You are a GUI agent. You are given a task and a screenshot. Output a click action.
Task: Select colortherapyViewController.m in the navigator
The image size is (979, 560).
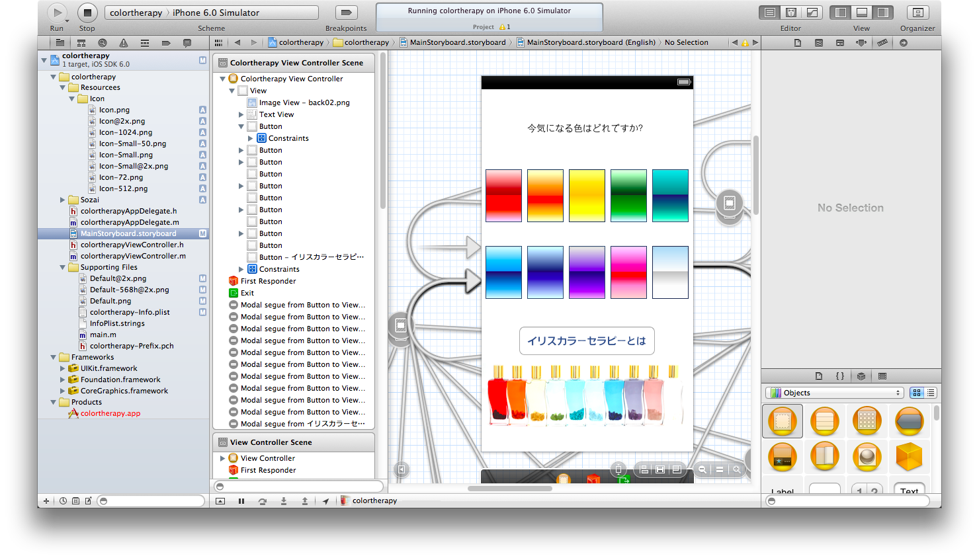[x=133, y=256]
